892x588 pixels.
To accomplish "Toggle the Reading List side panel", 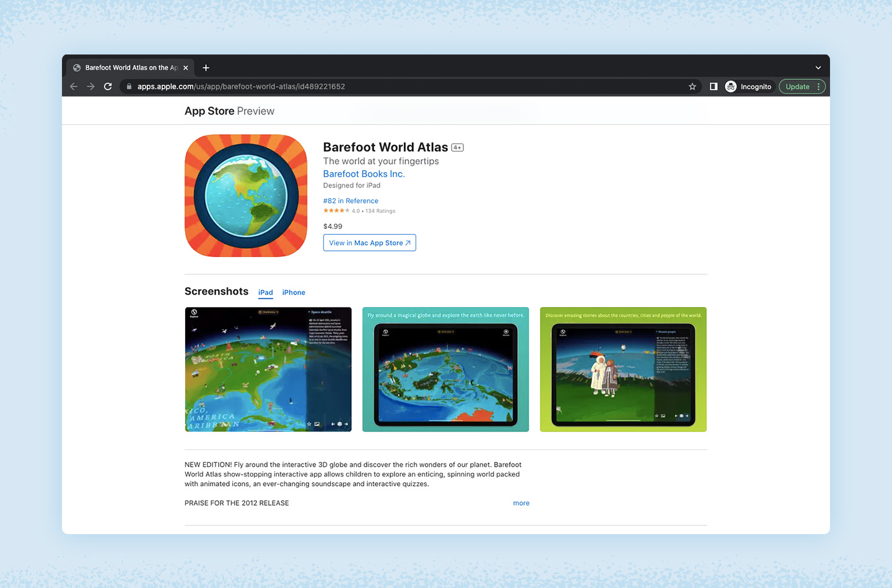I will 714,87.
